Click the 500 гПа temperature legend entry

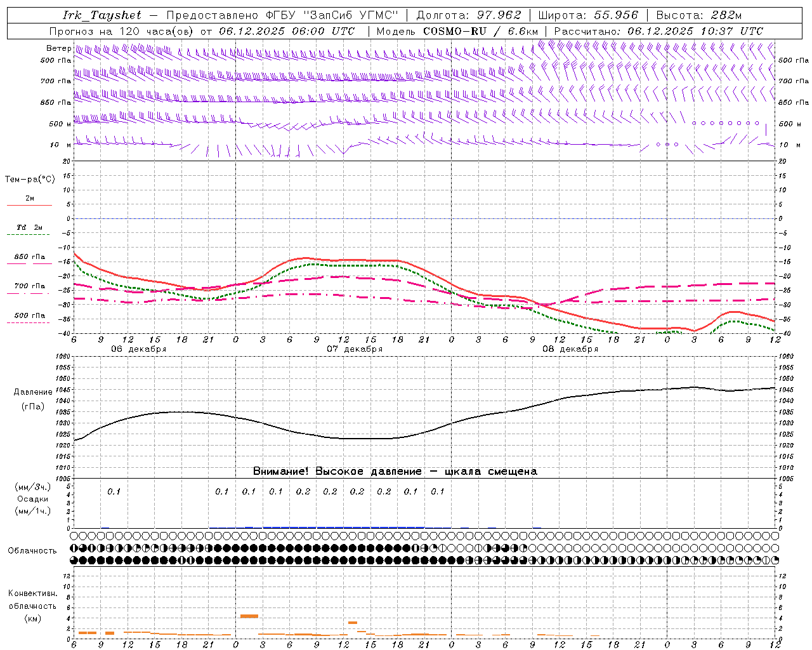point(29,315)
